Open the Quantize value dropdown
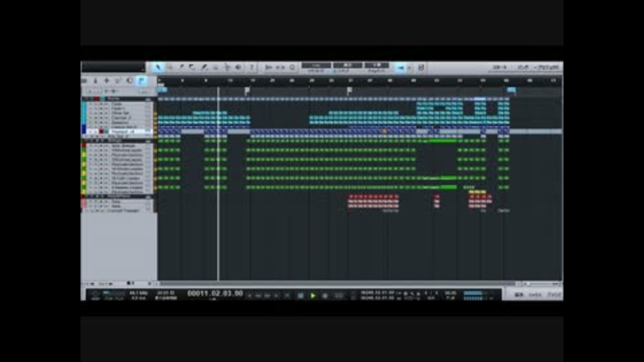 coord(316,66)
